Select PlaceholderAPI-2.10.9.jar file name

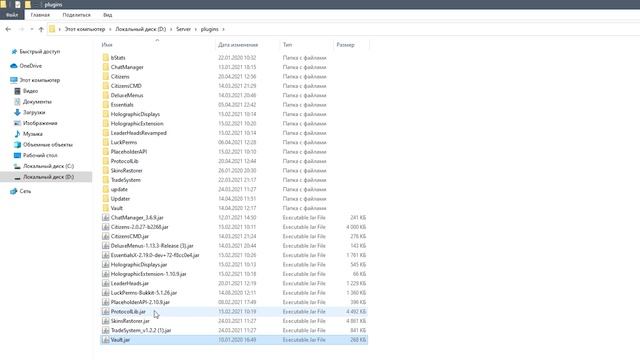tap(140, 302)
